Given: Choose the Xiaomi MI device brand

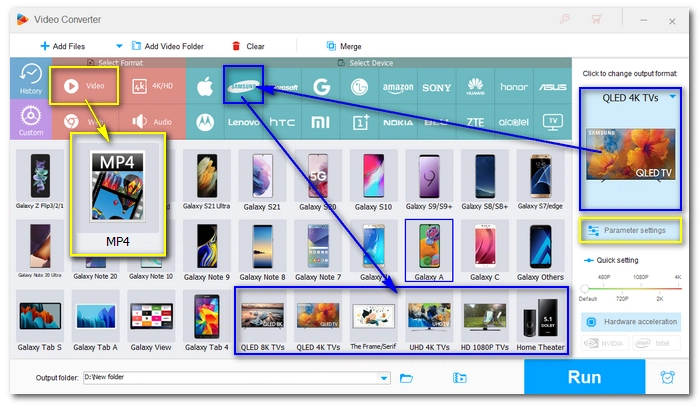Looking at the screenshot, I should pos(321,122).
